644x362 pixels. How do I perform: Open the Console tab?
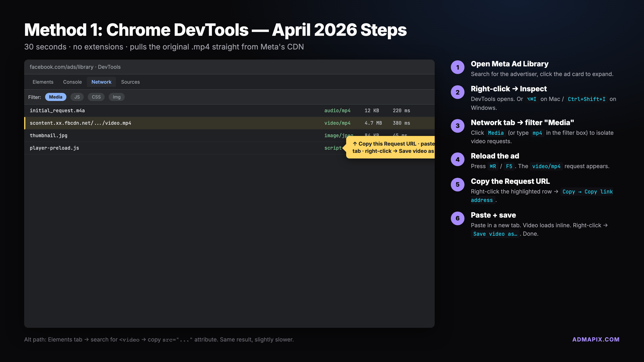tap(72, 82)
